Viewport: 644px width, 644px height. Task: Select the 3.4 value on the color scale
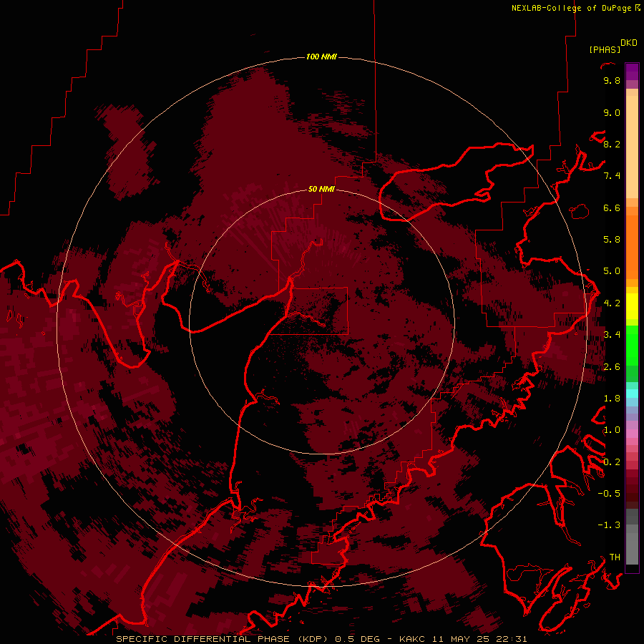pos(612,335)
